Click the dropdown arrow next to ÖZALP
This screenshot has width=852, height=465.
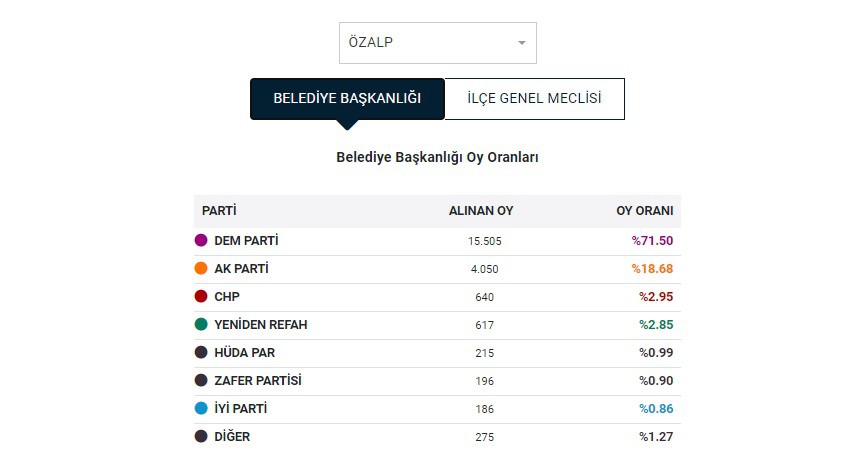tap(522, 43)
